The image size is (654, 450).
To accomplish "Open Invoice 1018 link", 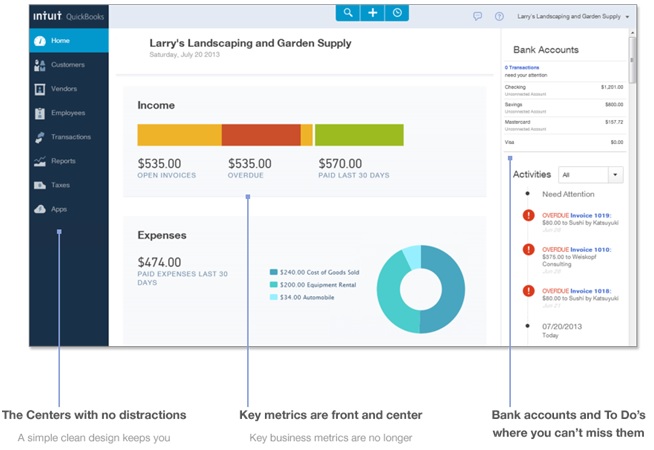I will 591,291.
